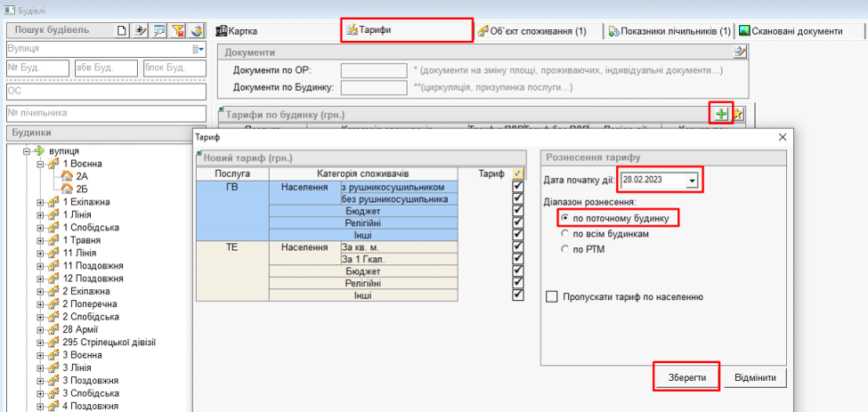Uncheck the tariff checkbox for ГВ Бюджет row

tap(518, 210)
